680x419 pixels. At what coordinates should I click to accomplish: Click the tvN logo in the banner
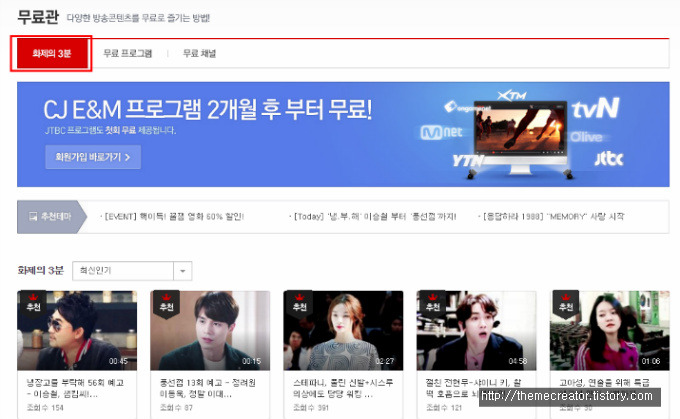click(595, 108)
